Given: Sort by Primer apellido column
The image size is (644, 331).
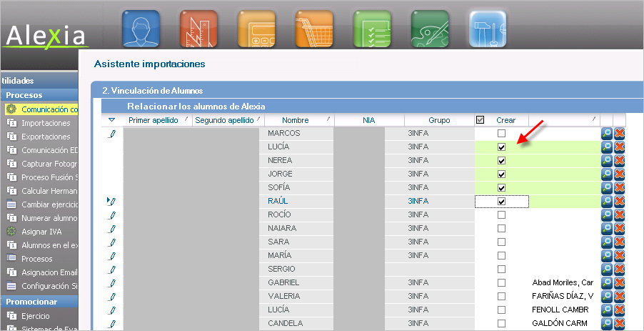Looking at the screenshot, I should [153, 120].
